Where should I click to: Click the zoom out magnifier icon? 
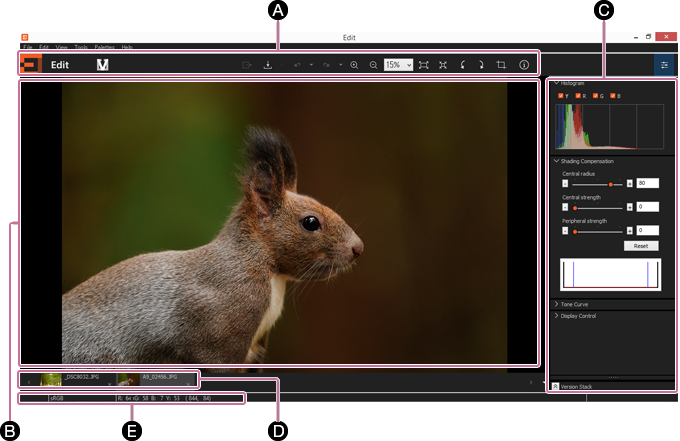[x=373, y=65]
